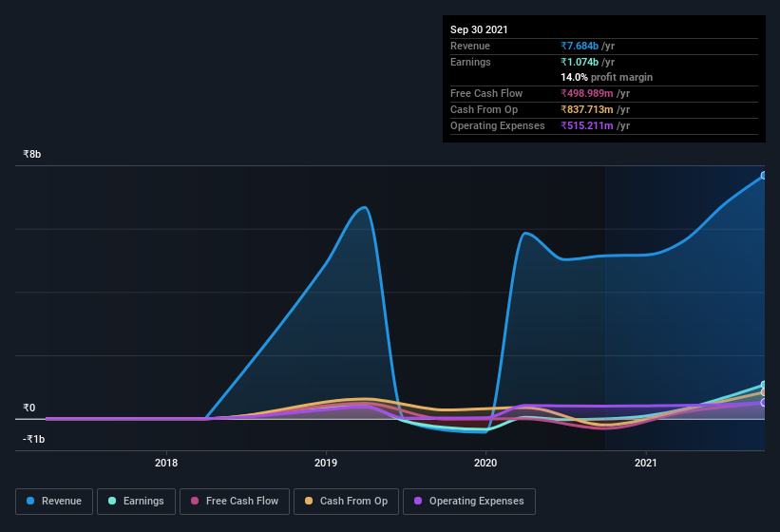Click the Cash From Op tooltip label
The image size is (780, 532).
(484, 109)
